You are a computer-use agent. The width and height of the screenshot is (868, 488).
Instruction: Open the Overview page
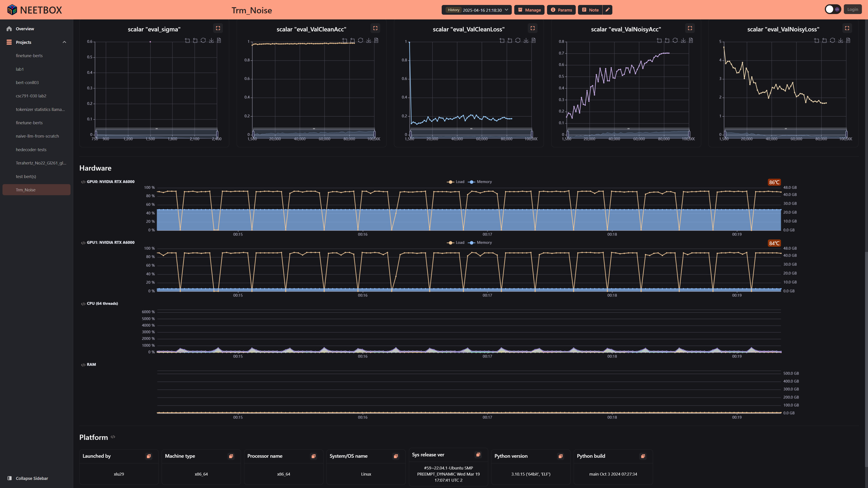coord(25,29)
